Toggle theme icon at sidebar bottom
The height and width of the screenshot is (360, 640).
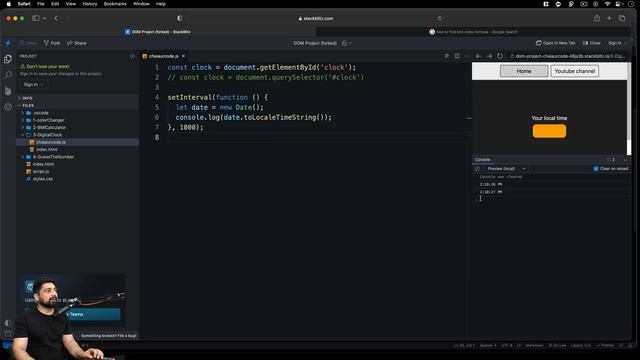8,323
